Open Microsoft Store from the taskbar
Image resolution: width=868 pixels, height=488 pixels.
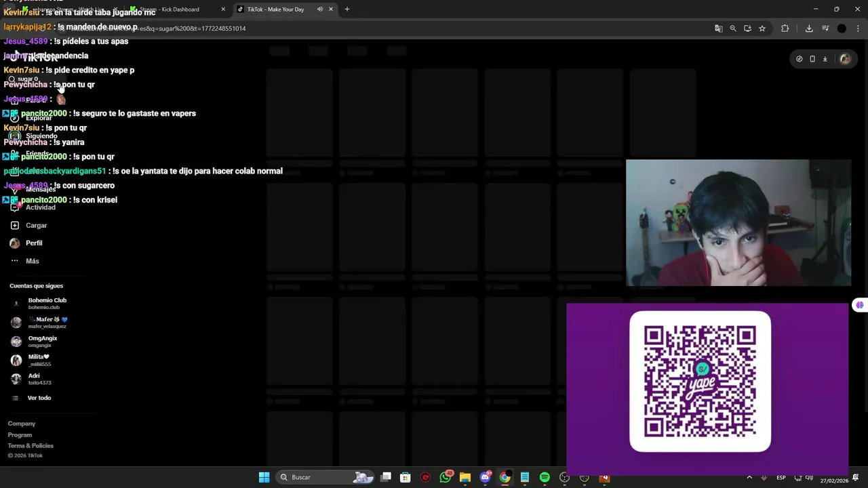(x=406, y=477)
